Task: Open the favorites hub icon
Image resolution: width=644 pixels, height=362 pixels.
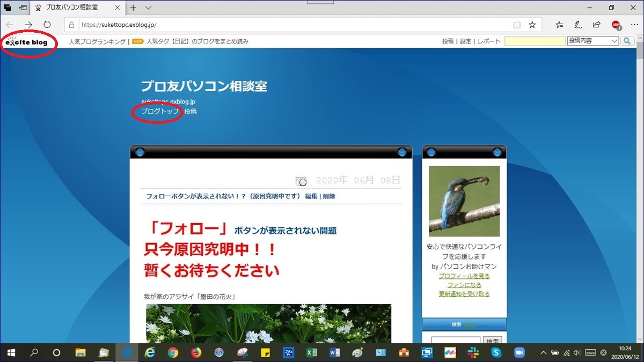Action: point(560,25)
